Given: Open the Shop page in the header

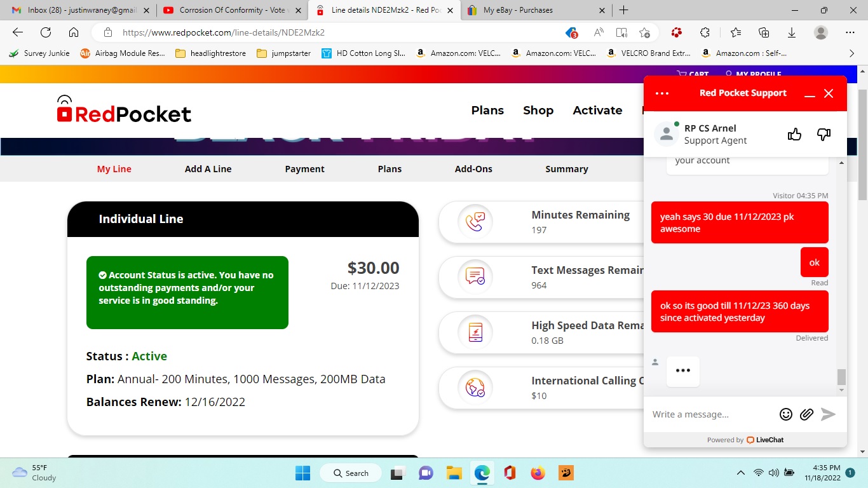Looking at the screenshot, I should tap(538, 110).
